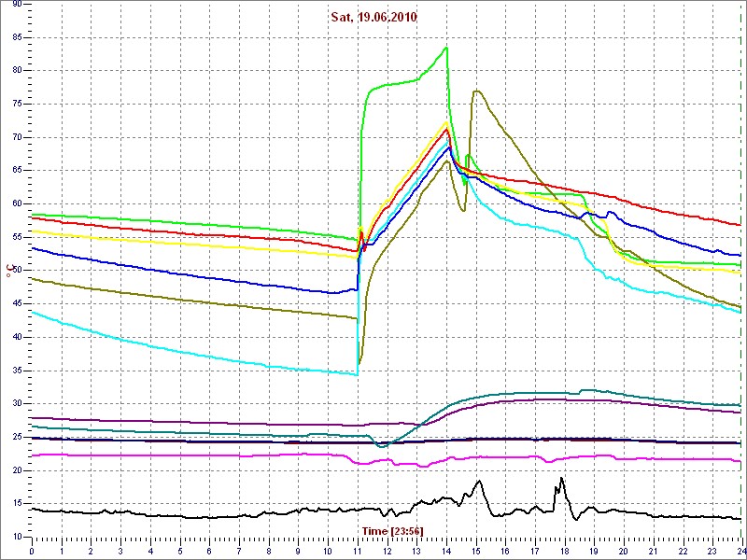This screenshot has height=560, width=747.
Task: Click the '70' temperature axis label
Action: pos(16,137)
